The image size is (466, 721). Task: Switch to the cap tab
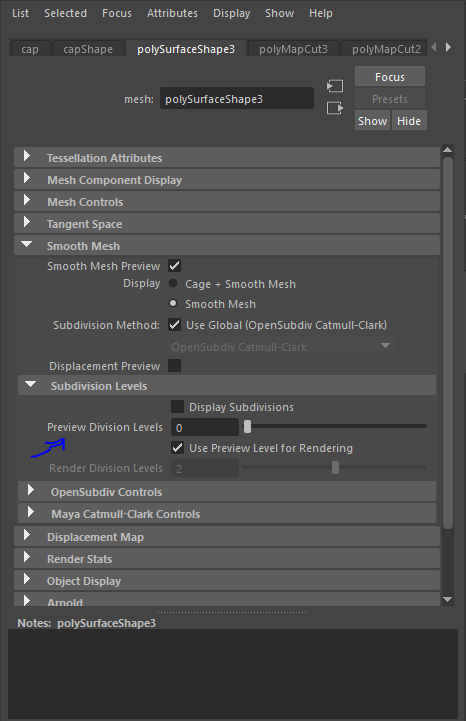30,49
